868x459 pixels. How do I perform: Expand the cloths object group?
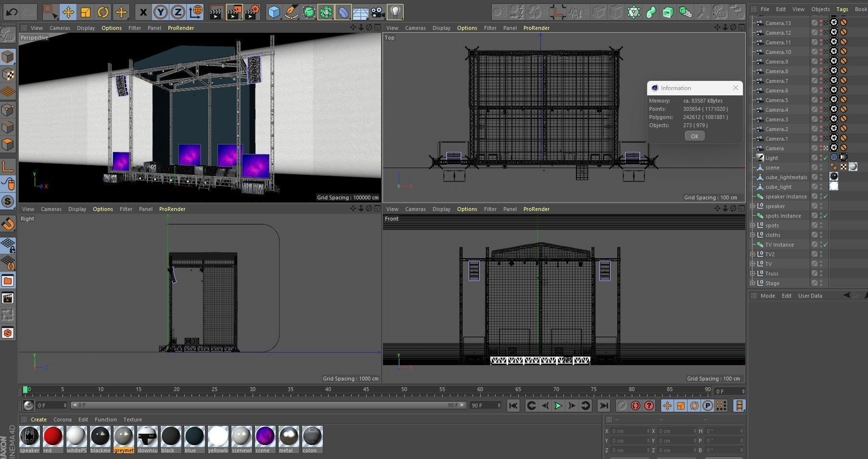(753, 235)
